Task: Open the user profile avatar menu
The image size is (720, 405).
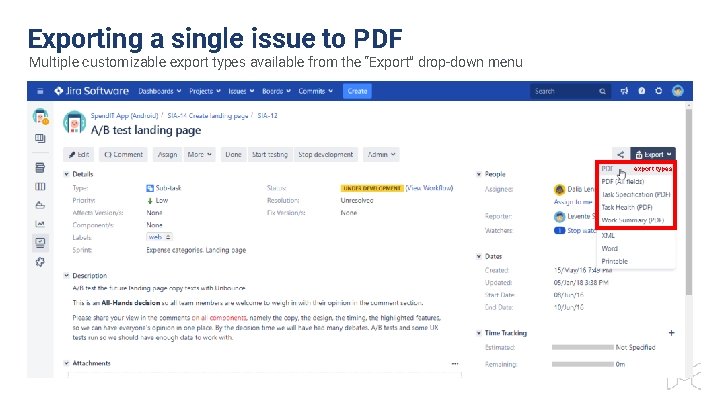Action: (678, 91)
